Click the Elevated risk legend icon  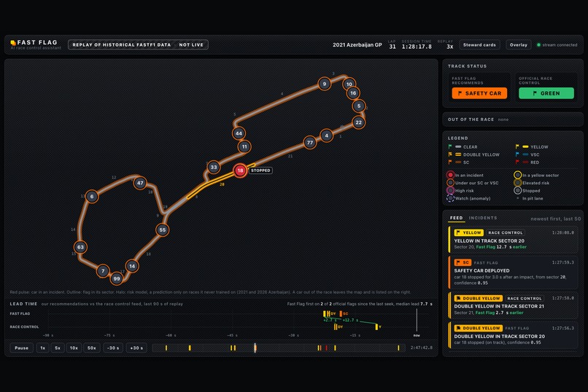517,183
